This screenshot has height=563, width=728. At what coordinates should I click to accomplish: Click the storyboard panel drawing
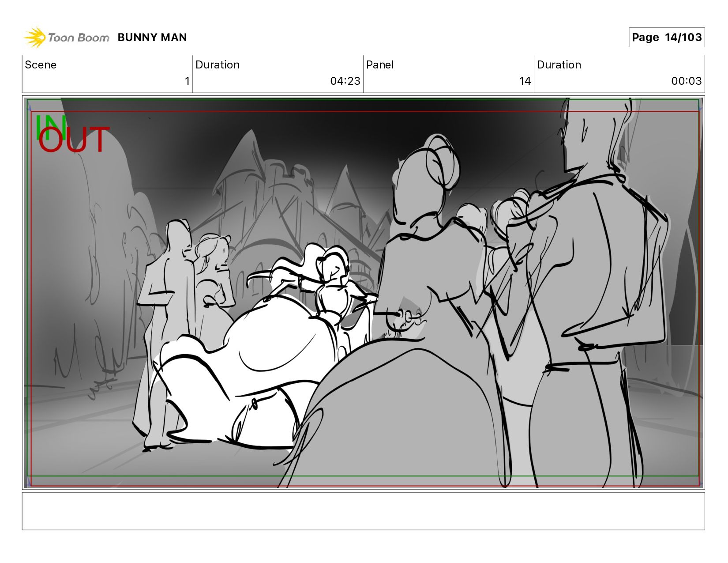[363, 292]
